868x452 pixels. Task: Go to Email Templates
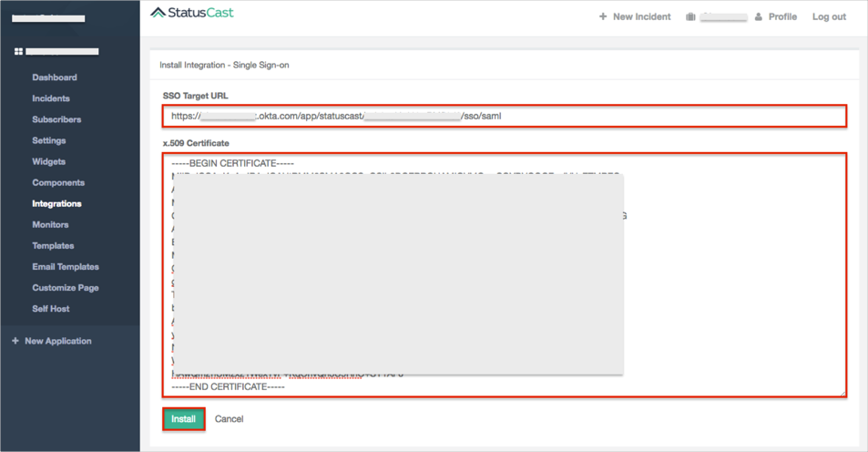click(x=66, y=266)
